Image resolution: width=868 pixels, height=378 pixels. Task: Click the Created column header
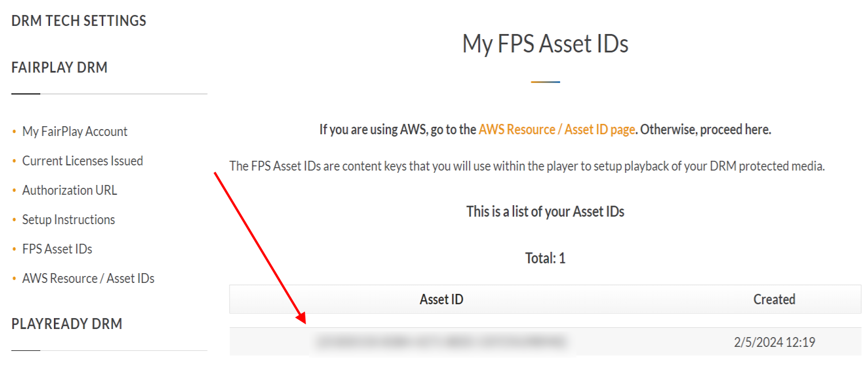(x=774, y=299)
